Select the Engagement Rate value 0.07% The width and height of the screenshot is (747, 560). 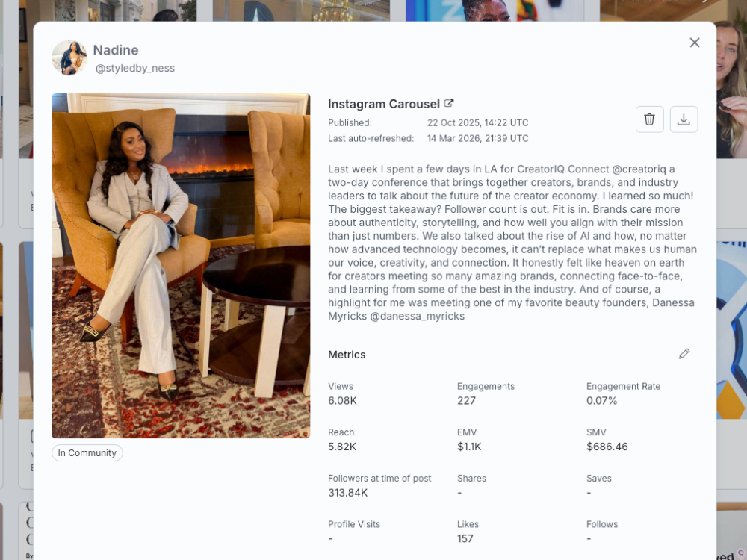click(601, 400)
